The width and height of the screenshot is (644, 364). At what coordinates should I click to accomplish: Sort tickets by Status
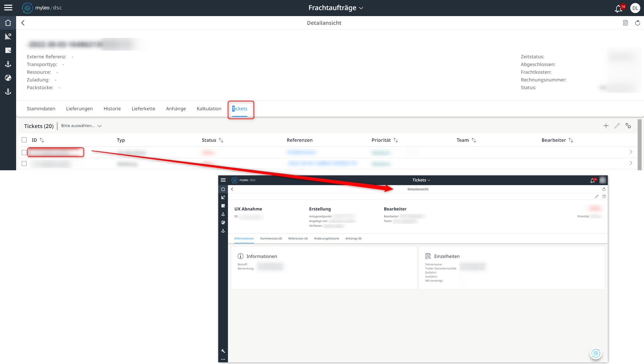[221, 140]
